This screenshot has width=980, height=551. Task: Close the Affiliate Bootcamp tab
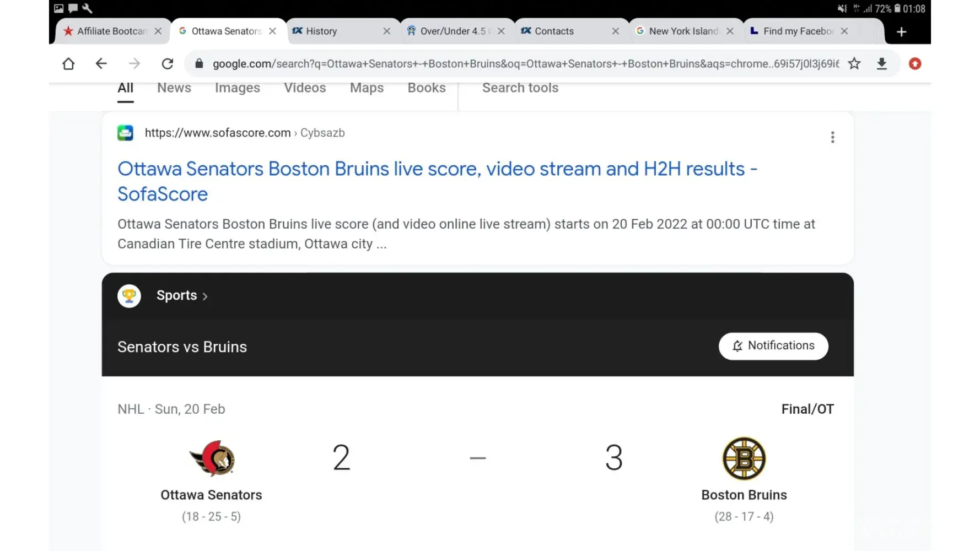click(158, 31)
